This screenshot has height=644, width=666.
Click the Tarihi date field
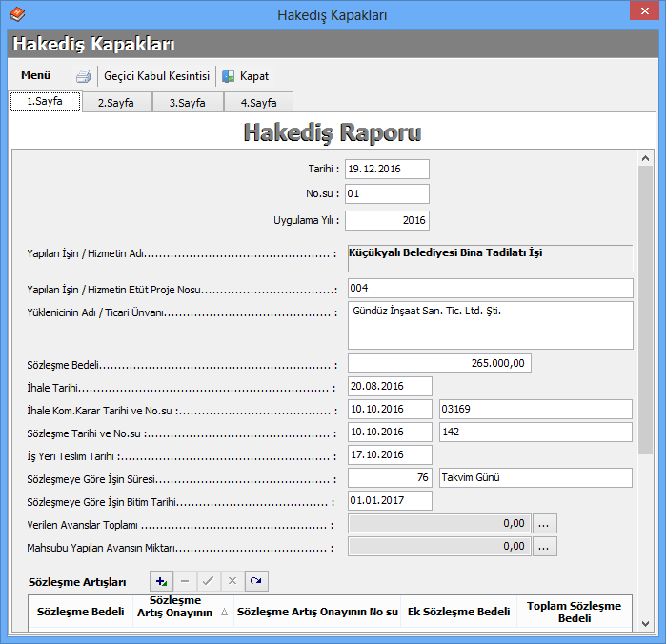(387, 170)
